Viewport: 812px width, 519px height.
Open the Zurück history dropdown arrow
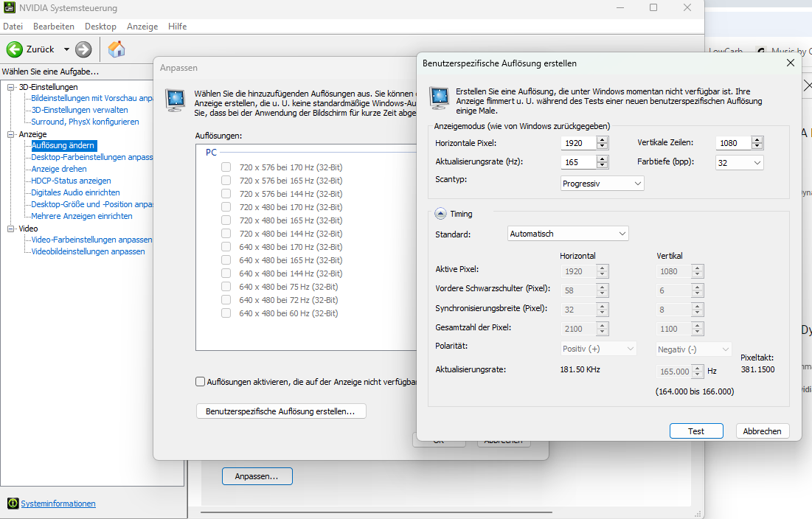coord(66,49)
